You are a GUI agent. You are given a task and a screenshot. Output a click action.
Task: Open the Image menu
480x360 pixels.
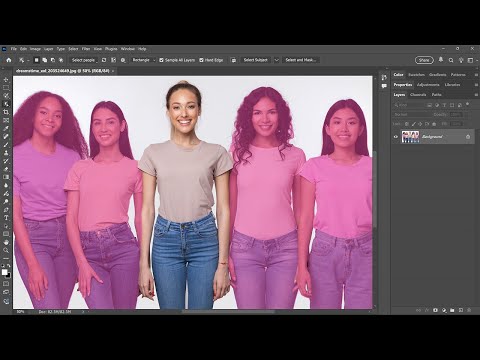[x=35, y=49]
